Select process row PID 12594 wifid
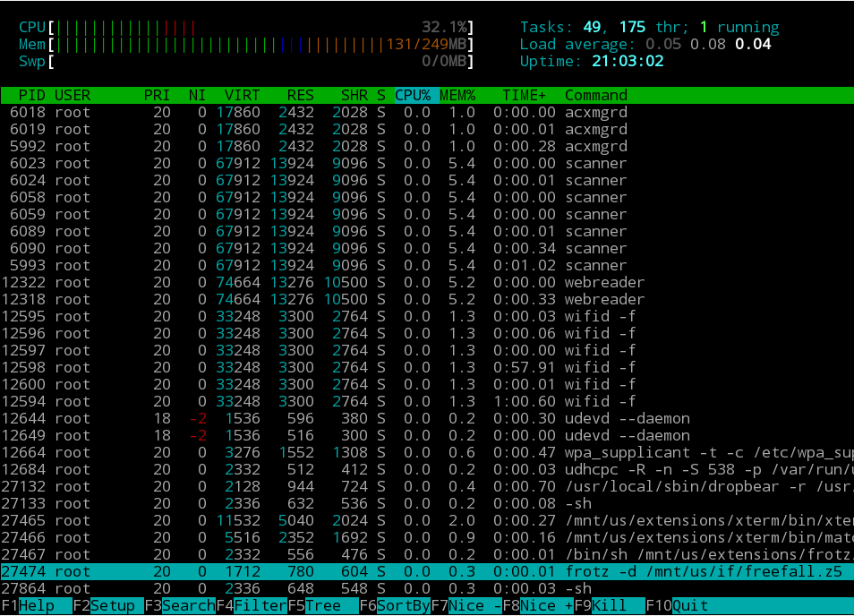Screen dimensions: 854x616 coord(427,401)
